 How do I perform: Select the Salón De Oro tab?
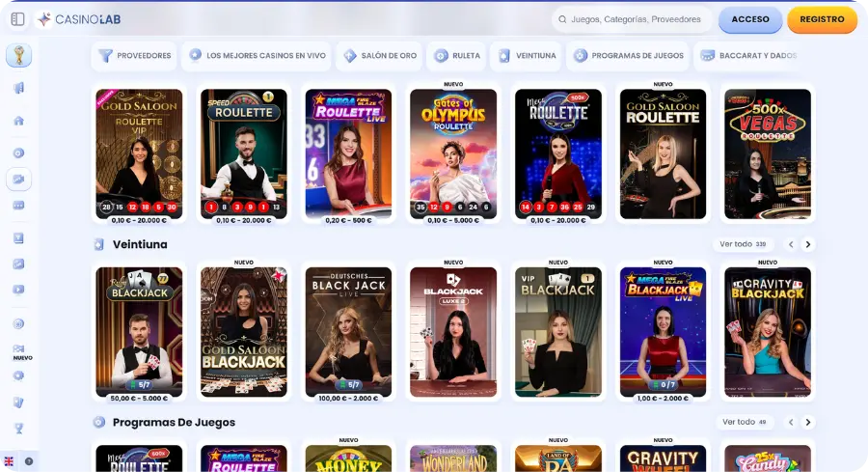point(379,55)
